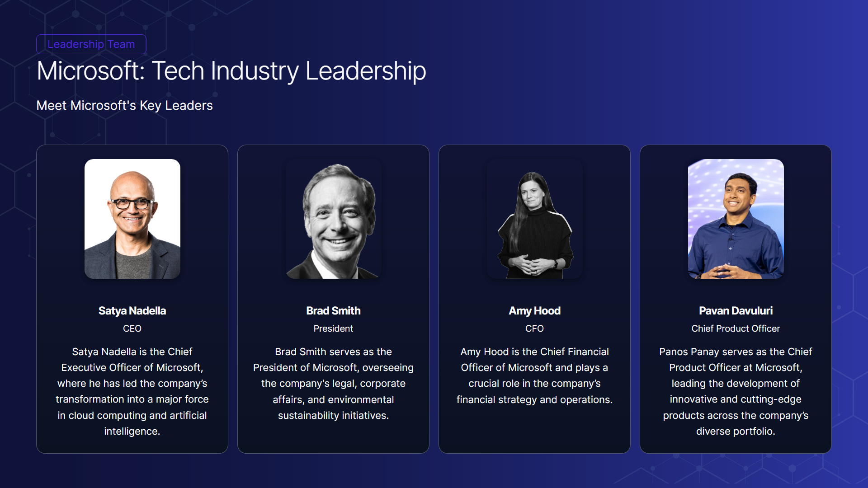Click the President role label
Screen dimensions: 868x488
(x=333, y=328)
